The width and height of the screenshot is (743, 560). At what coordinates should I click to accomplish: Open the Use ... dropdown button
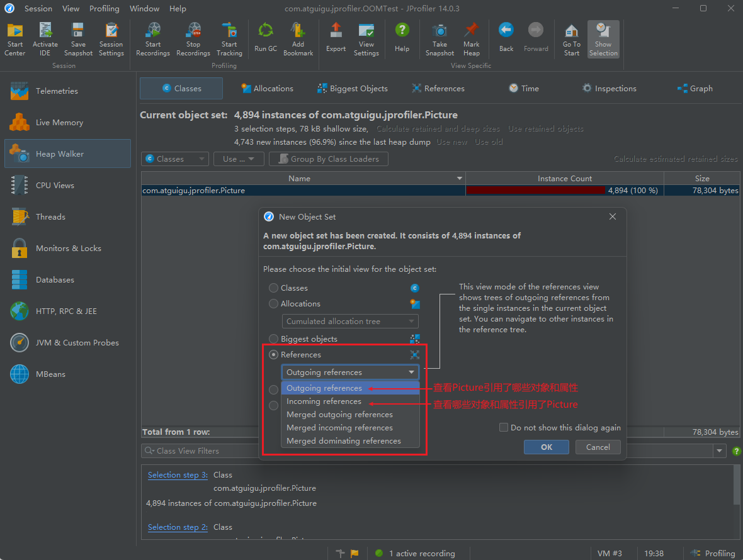(239, 159)
